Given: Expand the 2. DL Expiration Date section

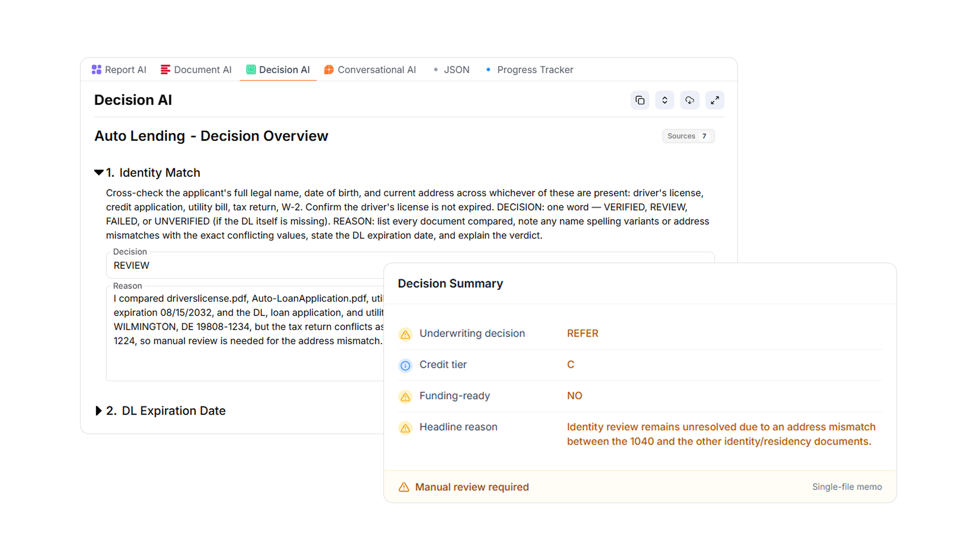Looking at the screenshot, I should point(98,411).
